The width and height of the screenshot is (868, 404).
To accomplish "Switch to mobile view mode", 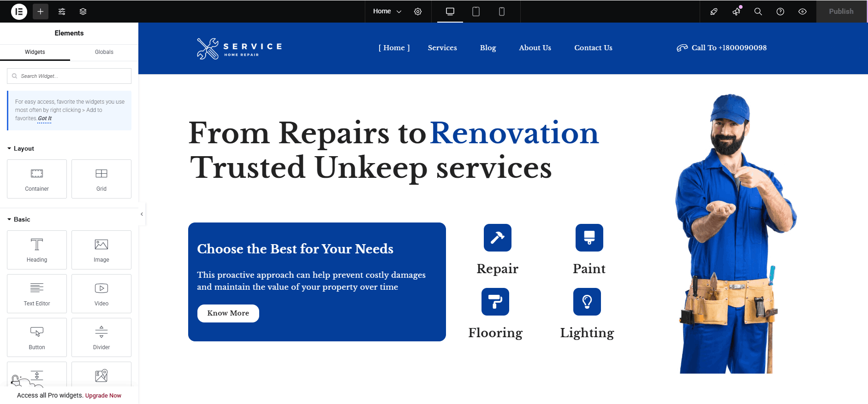I will tap(502, 12).
